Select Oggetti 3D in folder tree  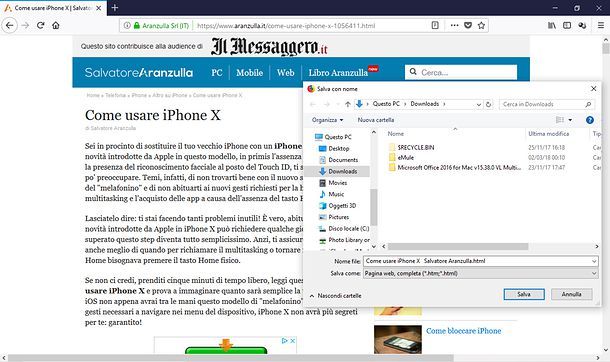[337, 206]
